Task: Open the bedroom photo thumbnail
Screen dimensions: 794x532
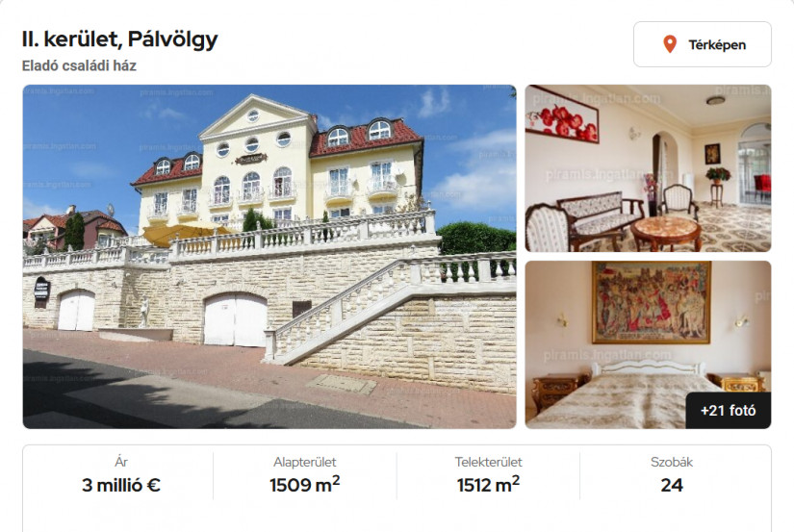Action: (648, 344)
